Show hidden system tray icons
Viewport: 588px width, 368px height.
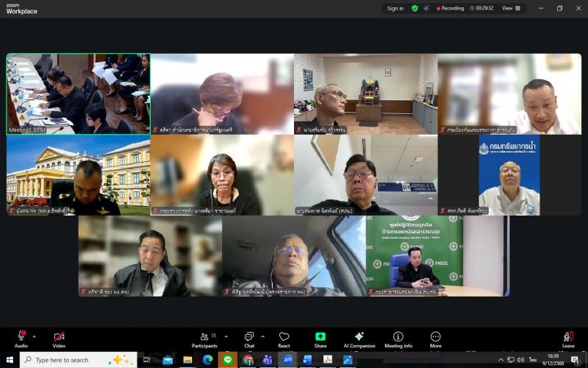tap(501, 360)
